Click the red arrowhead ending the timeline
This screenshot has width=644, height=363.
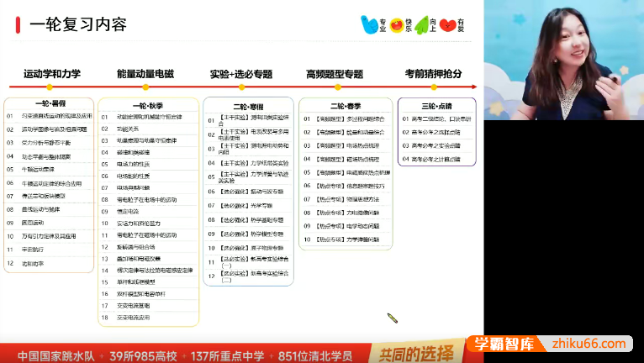tap(474, 87)
